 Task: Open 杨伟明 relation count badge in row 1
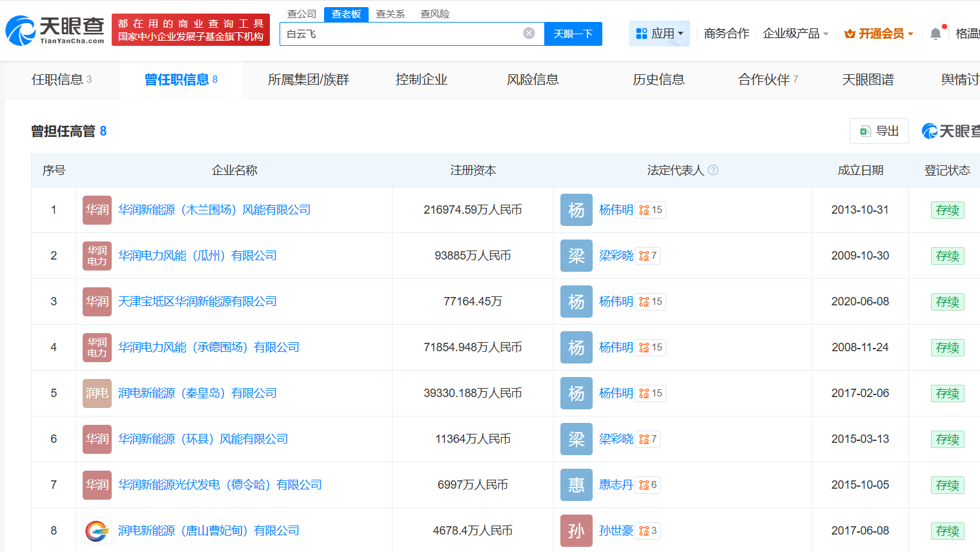[x=651, y=210]
